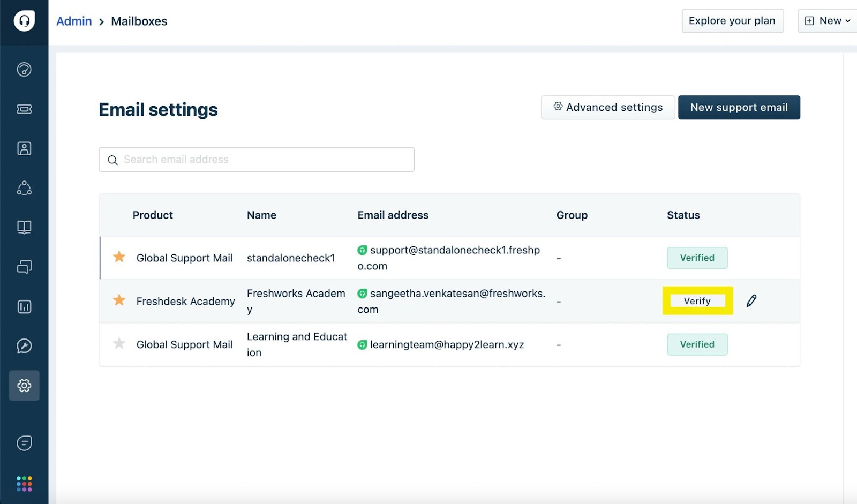Click New support email button
The height and width of the screenshot is (504, 857).
[739, 107]
